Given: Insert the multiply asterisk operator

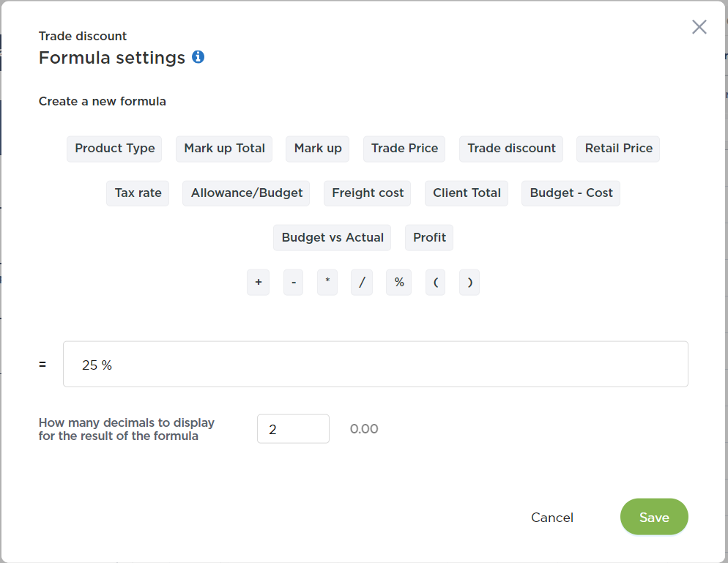Looking at the screenshot, I should (x=327, y=282).
